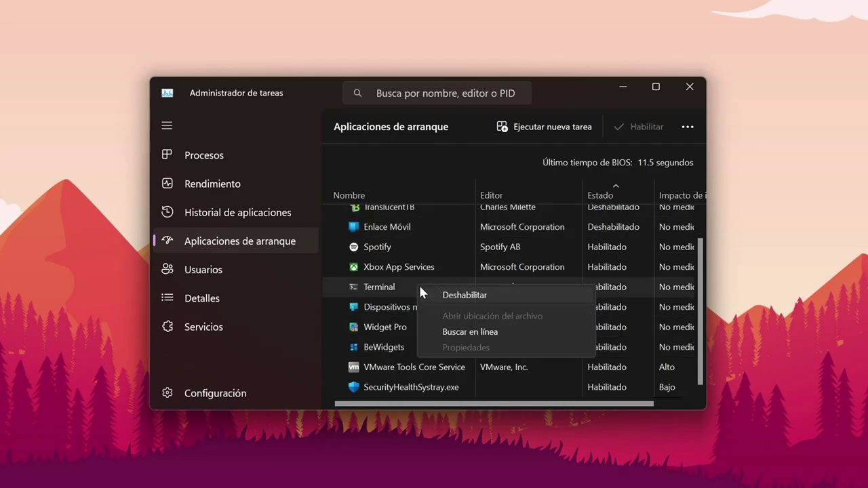Close the Administrador de tareas window
Viewport: 868px width, 488px height.
690,87
